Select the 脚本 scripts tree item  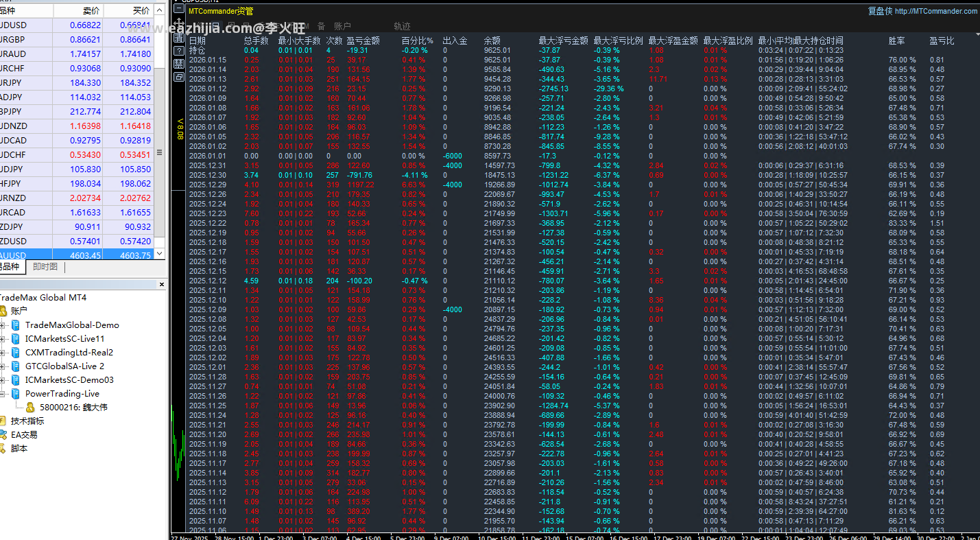point(19,449)
